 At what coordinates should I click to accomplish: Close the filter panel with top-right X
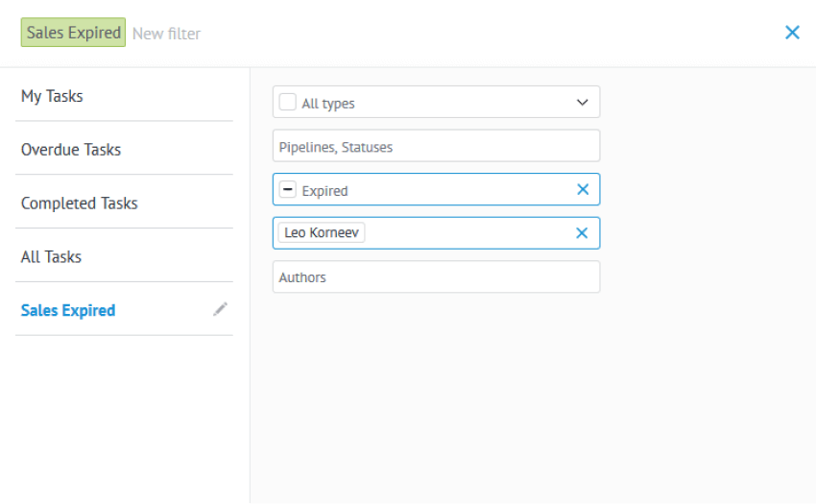tap(792, 33)
